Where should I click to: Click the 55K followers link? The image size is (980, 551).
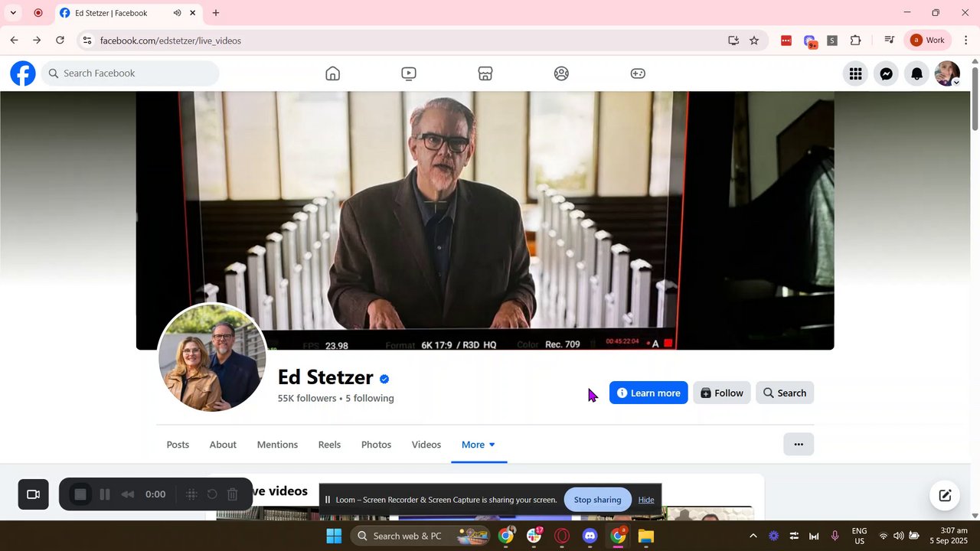pos(307,398)
